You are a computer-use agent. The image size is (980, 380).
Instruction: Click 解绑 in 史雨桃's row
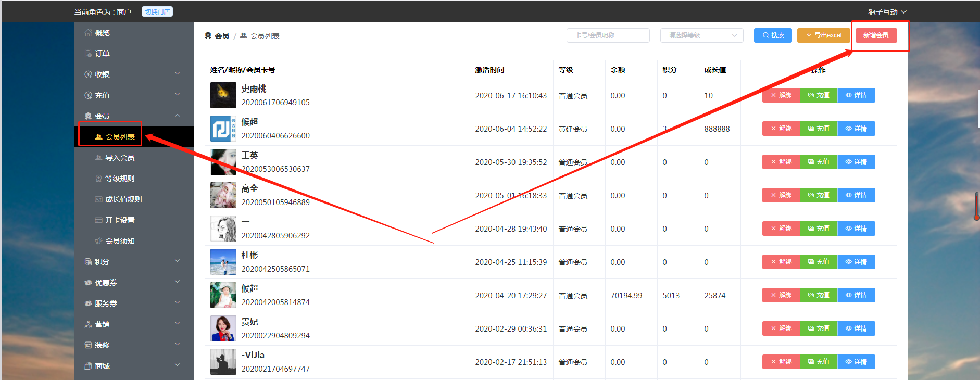(781, 95)
